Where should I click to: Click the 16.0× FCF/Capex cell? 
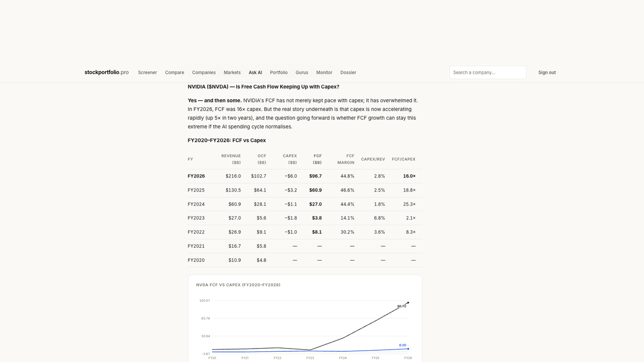(x=409, y=176)
